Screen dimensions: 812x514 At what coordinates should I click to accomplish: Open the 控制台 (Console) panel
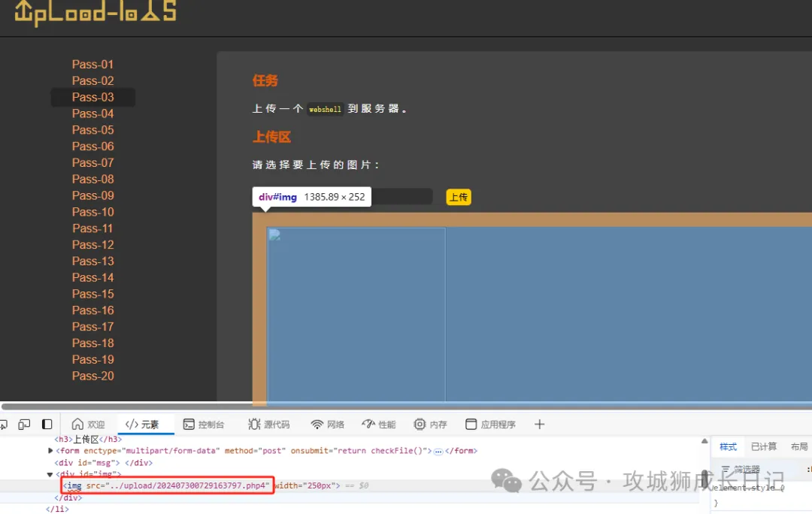pos(204,425)
